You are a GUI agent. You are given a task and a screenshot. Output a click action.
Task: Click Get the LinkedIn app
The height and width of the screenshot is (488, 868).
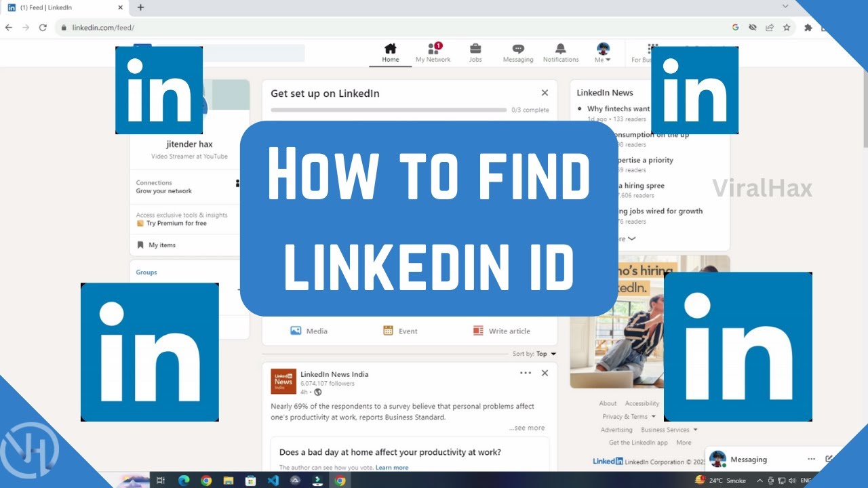coord(638,443)
